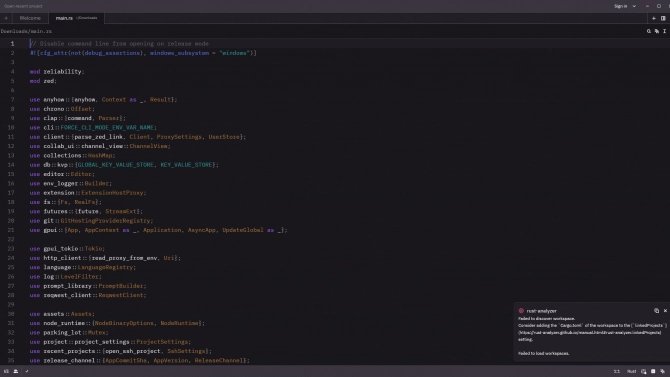Click the AppCommitSha identifier
The height and width of the screenshot is (377, 670).
[x=126, y=361]
